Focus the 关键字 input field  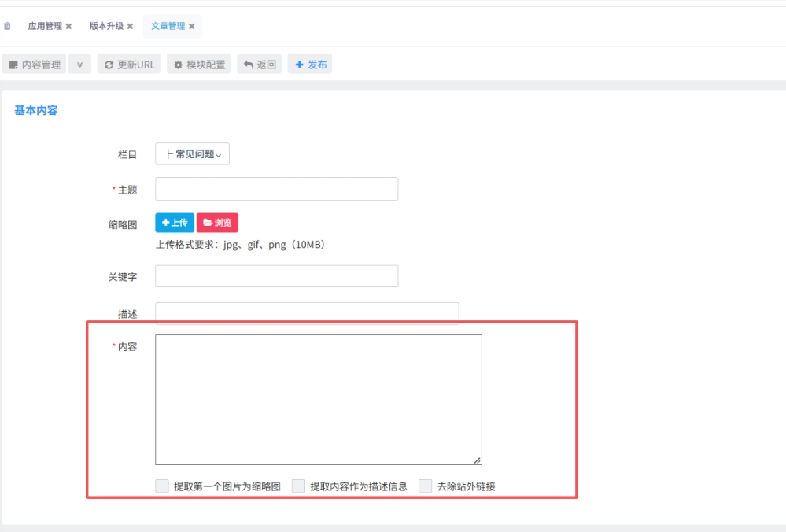click(277, 276)
